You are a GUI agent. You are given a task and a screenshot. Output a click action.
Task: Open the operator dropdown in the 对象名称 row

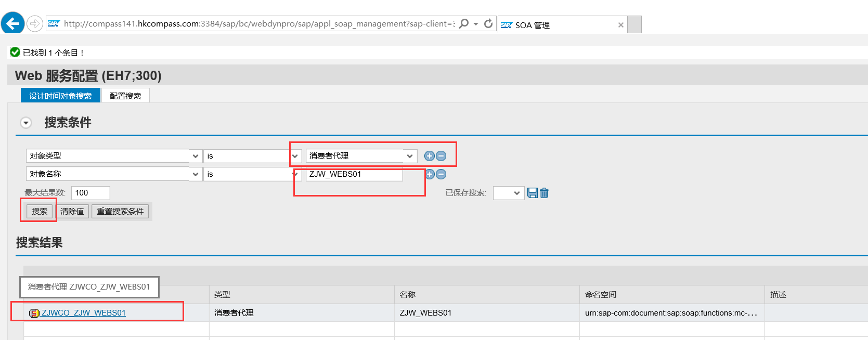click(x=295, y=174)
